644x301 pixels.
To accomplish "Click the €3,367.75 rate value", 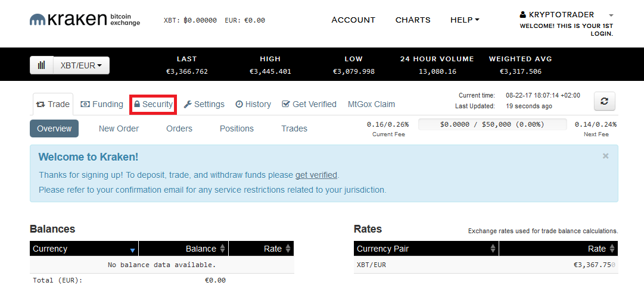I will point(595,265).
